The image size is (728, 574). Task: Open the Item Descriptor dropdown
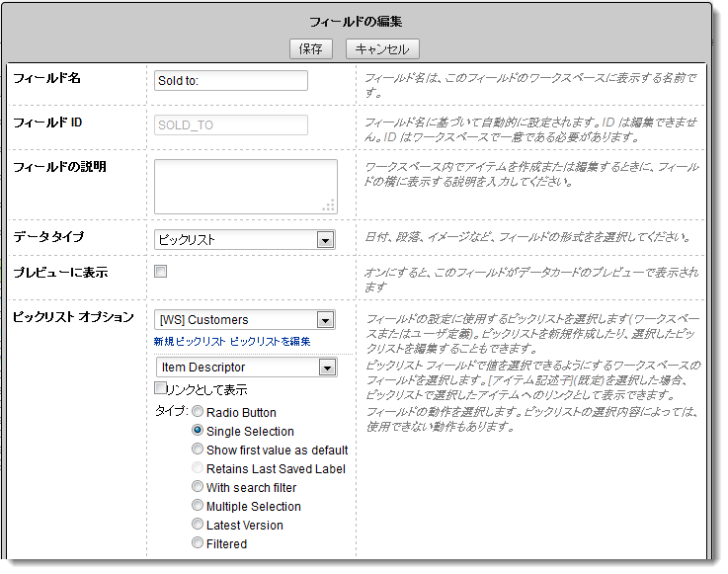247,367
